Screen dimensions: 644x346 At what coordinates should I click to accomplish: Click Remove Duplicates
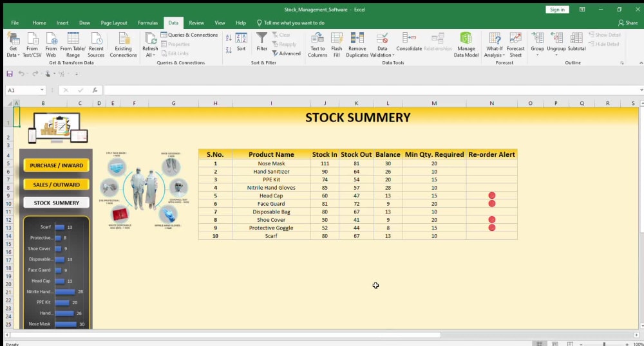(x=357, y=44)
